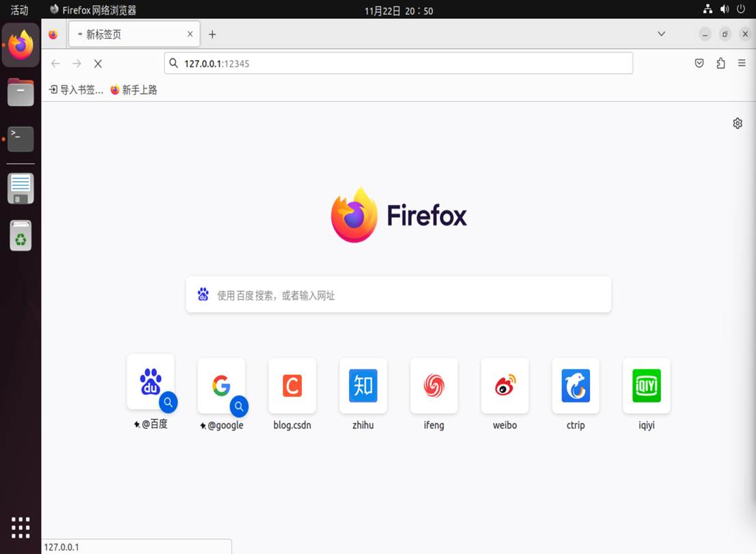Open the 活动 activities overview
The width and height of the screenshot is (756, 554).
(x=19, y=10)
